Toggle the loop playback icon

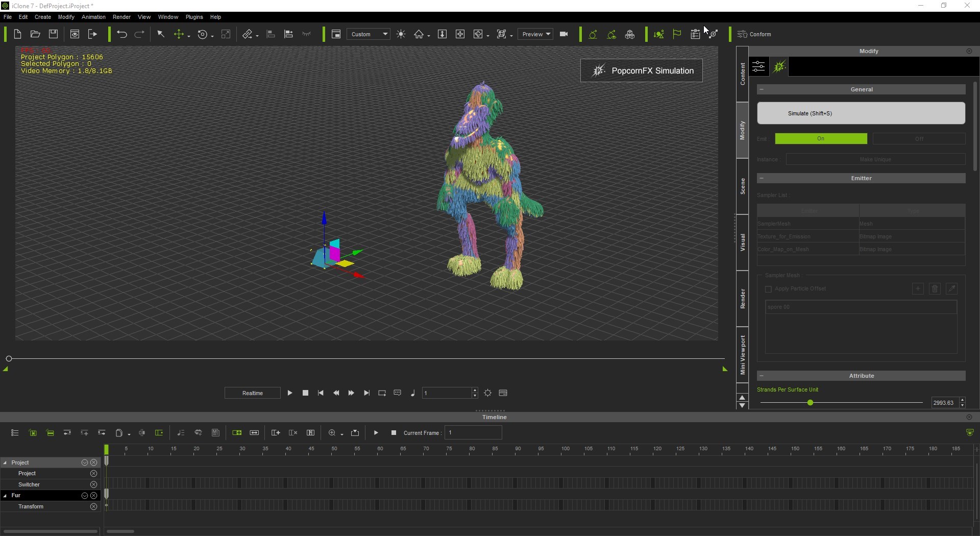point(382,393)
